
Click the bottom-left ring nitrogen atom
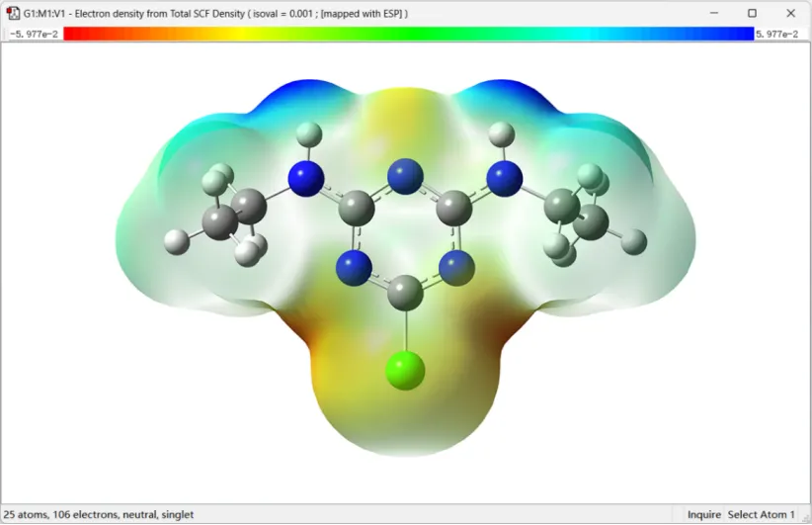354,268
